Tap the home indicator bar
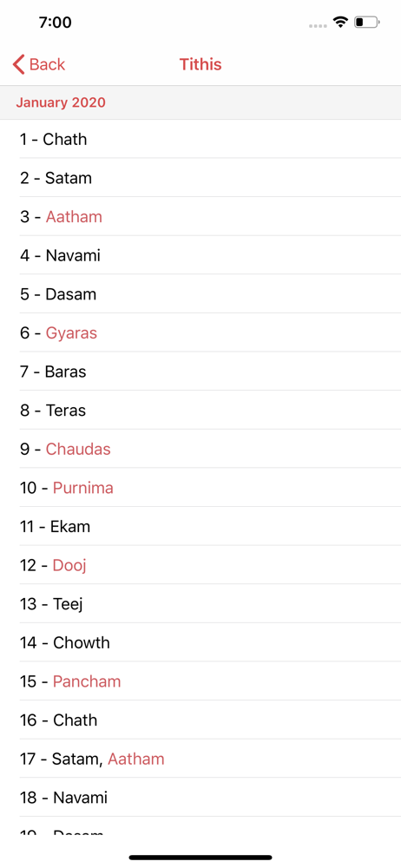The height and width of the screenshot is (868, 401). tap(200, 858)
